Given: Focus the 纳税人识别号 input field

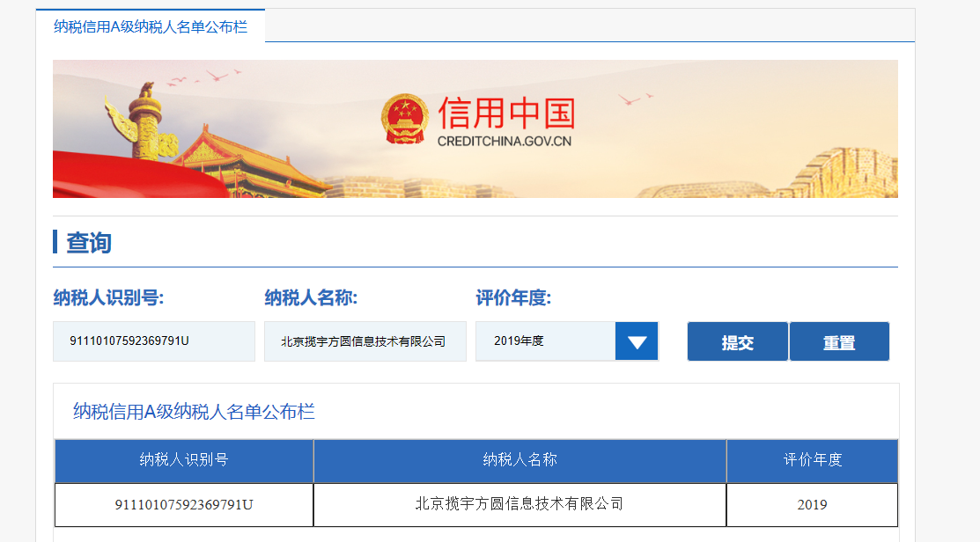Looking at the screenshot, I should pyautogui.click(x=154, y=341).
